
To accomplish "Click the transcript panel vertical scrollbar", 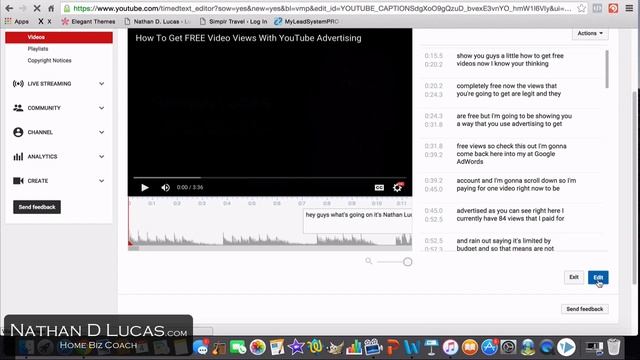I will click(x=607, y=69).
